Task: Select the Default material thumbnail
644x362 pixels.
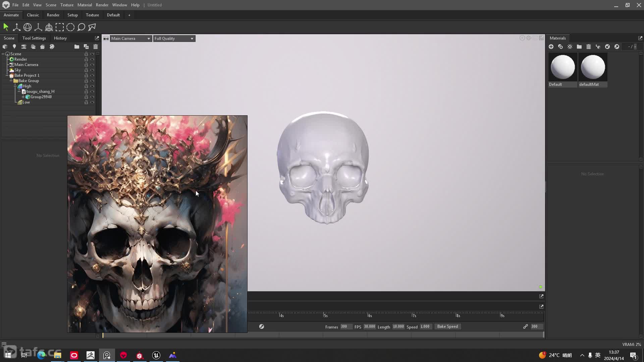Action: point(562,70)
